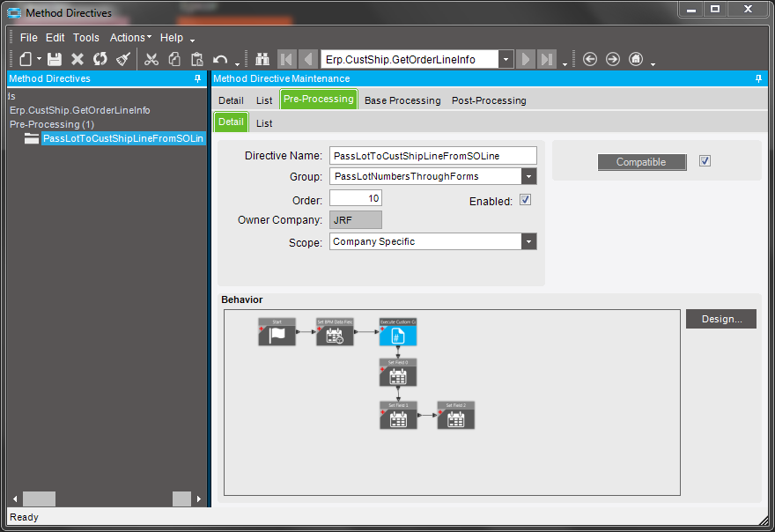The height and width of the screenshot is (532, 775).
Task: Toggle the Enabled checkbox
Action: (526, 200)
